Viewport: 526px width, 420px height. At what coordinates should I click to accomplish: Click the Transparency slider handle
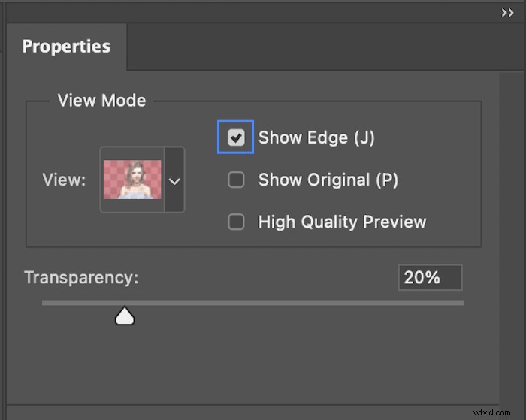125,317
